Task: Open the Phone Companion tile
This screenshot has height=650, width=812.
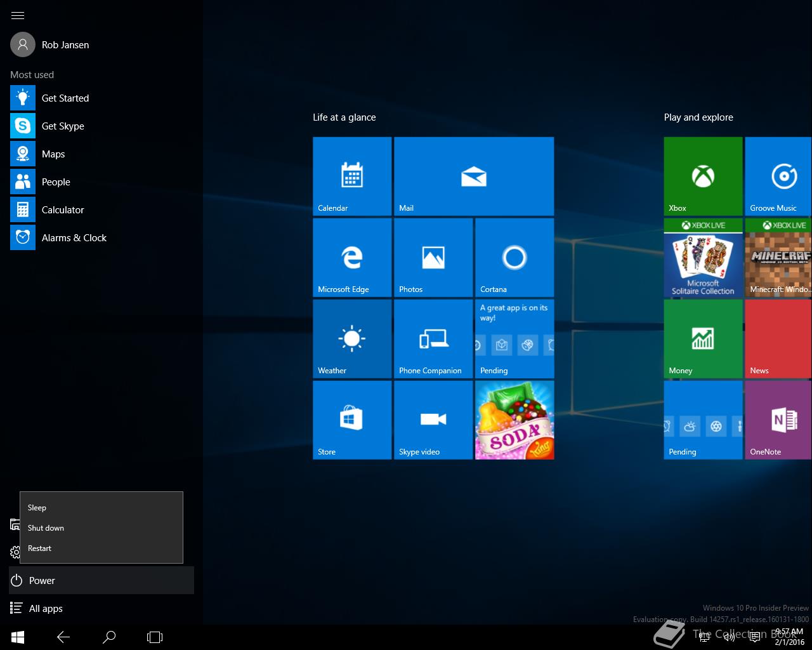Action: coord(433,339)
